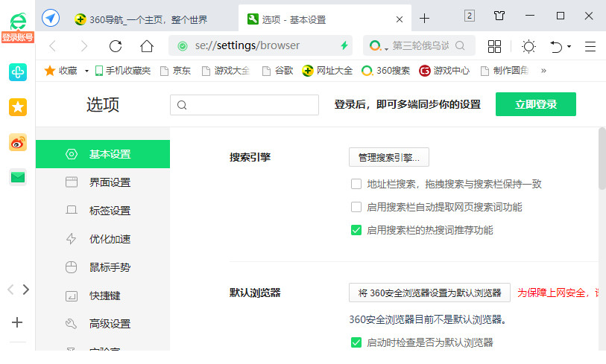Open 界面设置 in the settings sidebar
The image size is (606, 364).
click(x=103, y=182)
